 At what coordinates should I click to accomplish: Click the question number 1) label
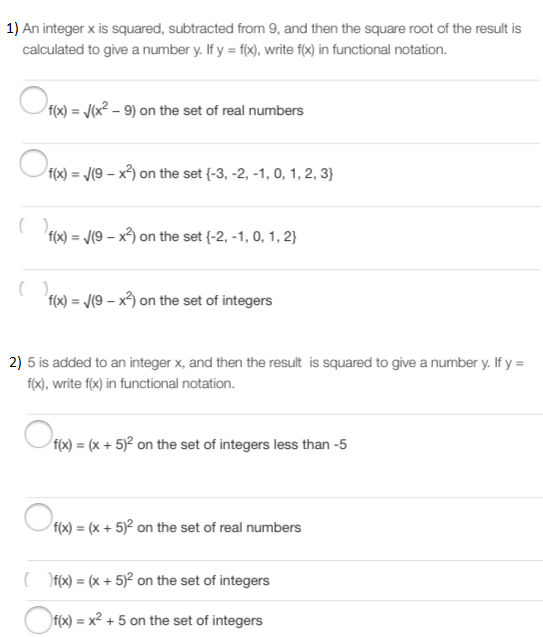point(12,28)
